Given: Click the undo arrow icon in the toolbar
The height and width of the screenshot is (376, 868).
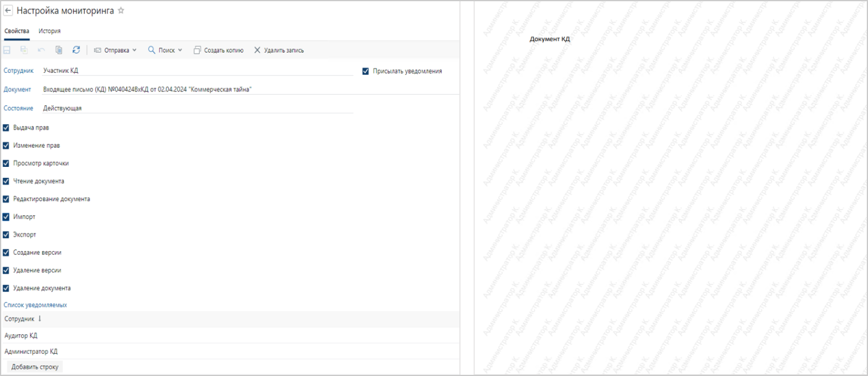Looking at the screenshot, I should pyautogui.click(x=42, y=50).
